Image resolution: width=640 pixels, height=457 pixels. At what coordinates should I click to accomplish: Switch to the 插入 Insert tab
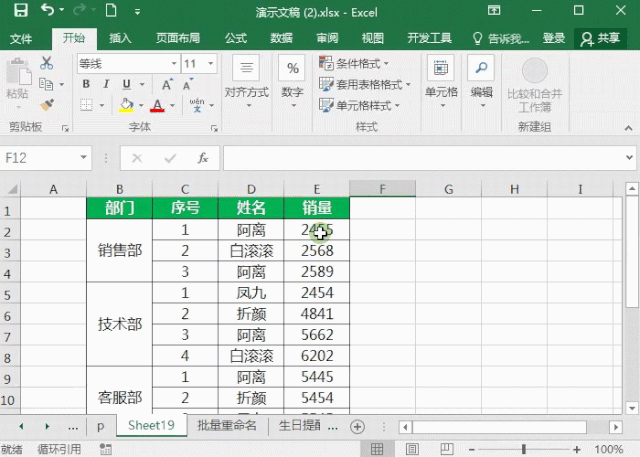(120, 38)
